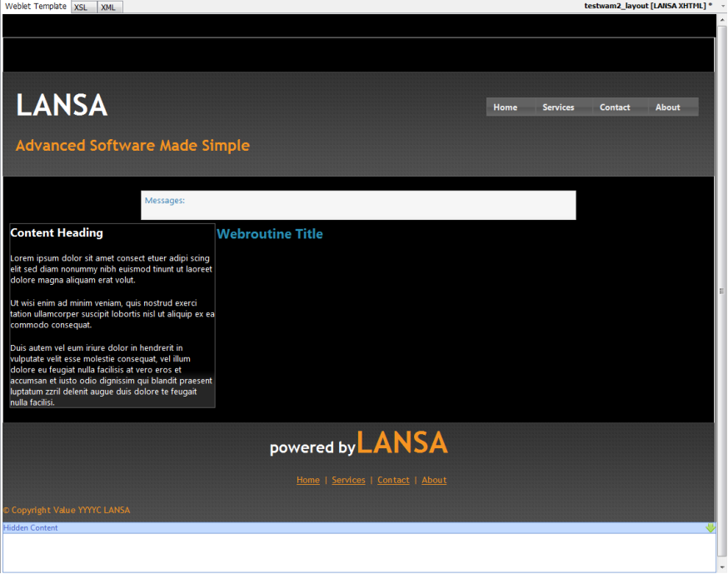Follow the Home link in the footer

308,480
